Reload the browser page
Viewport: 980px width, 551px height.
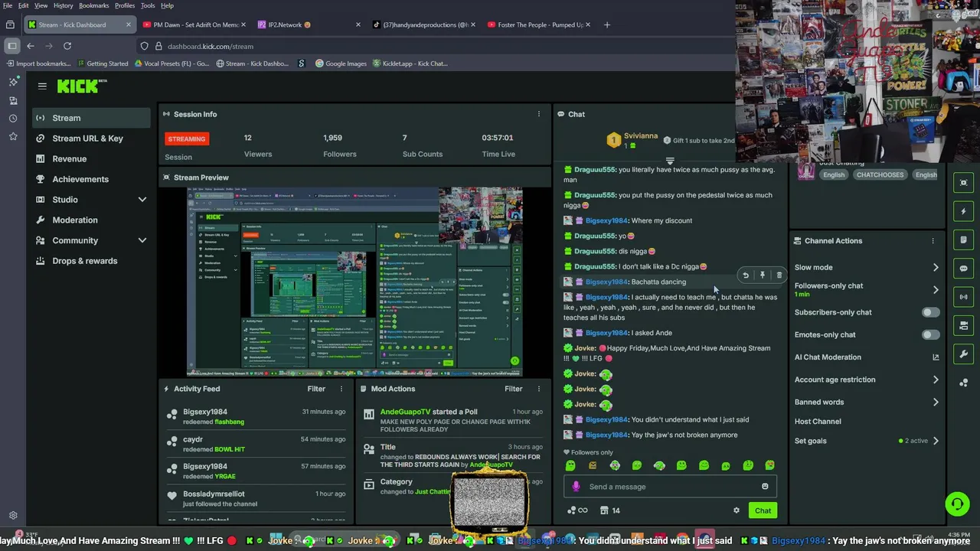[67, 46]
